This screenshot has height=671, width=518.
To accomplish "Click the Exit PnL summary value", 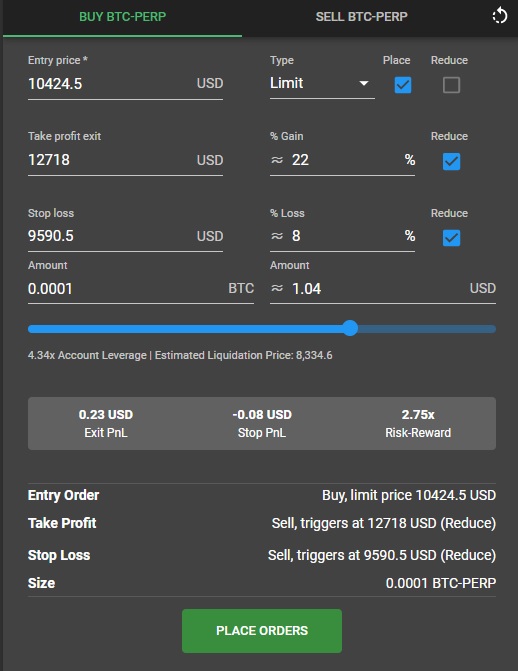I will [106, 415].
